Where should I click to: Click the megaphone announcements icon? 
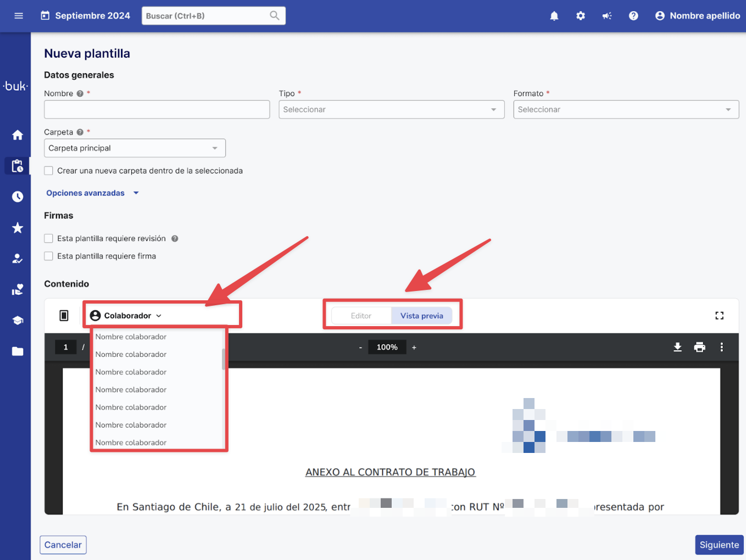[x=606, y=16]
